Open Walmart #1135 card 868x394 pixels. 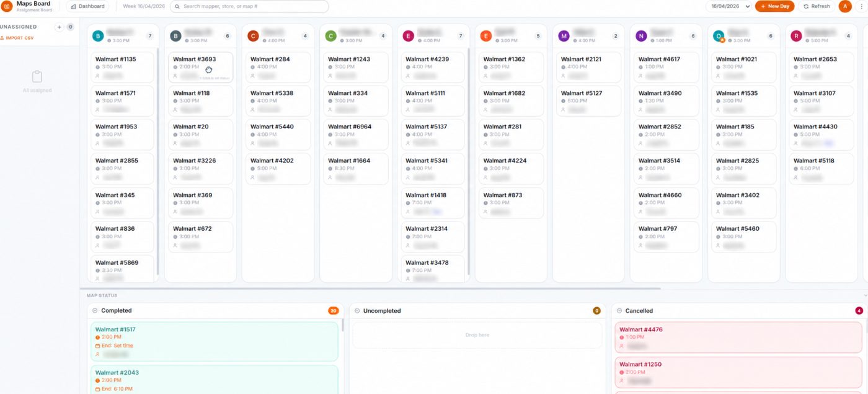click(122, 67)
